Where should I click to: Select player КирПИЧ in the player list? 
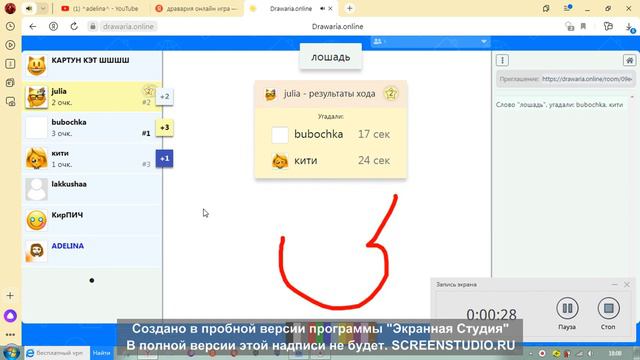click(92, 221)
